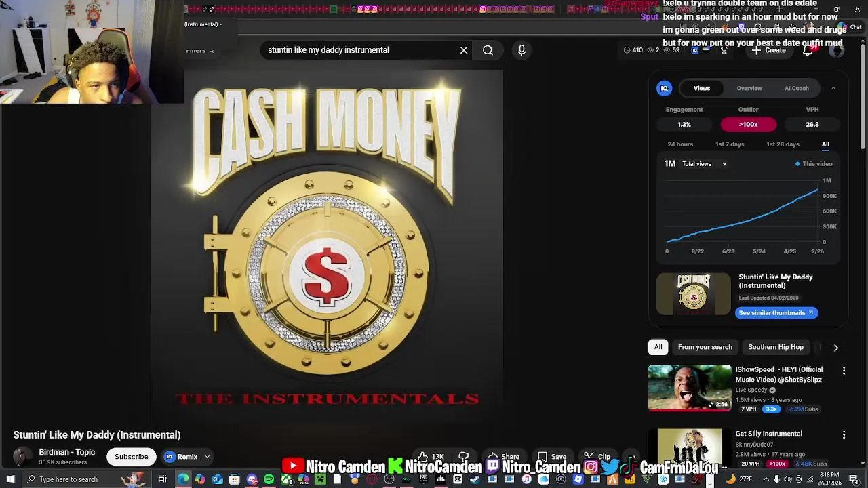Toggle the 1.3% Engagement pill
This screenshot has width=868, height=488.
click(x=684, y=125)
